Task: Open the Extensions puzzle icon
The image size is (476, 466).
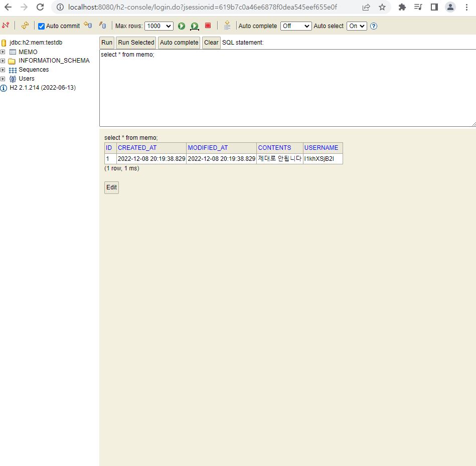Action: coord(402,7)
